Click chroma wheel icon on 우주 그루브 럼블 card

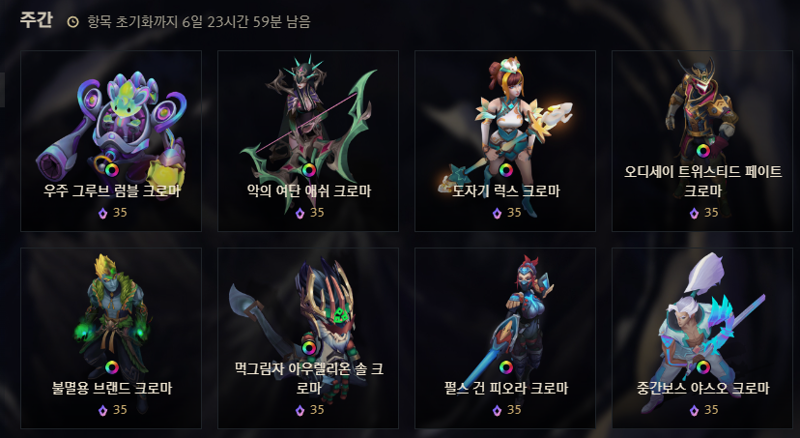[112, 169]
